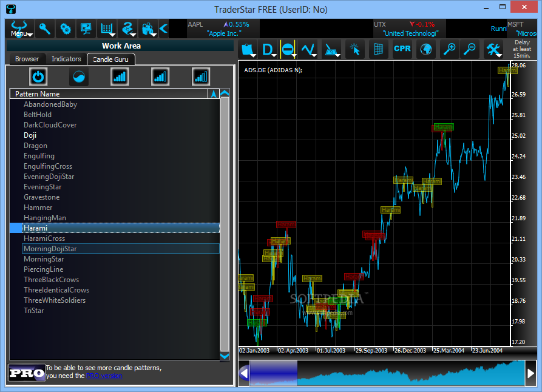542x392 pixels.
Task: Switch to the Browser tab
Action: (x=27, y=59)
